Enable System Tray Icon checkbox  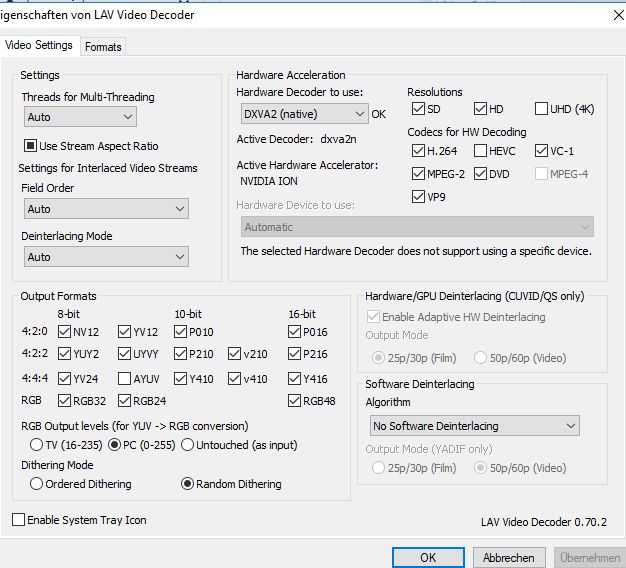tap(19, 520)
